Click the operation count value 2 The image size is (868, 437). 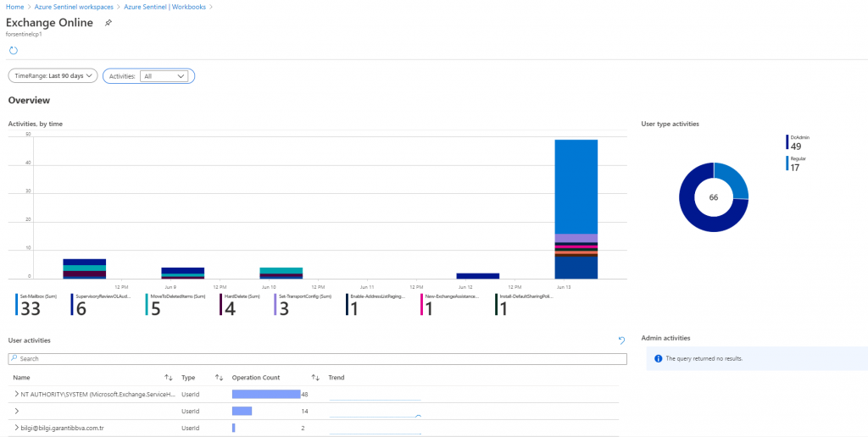303,428
